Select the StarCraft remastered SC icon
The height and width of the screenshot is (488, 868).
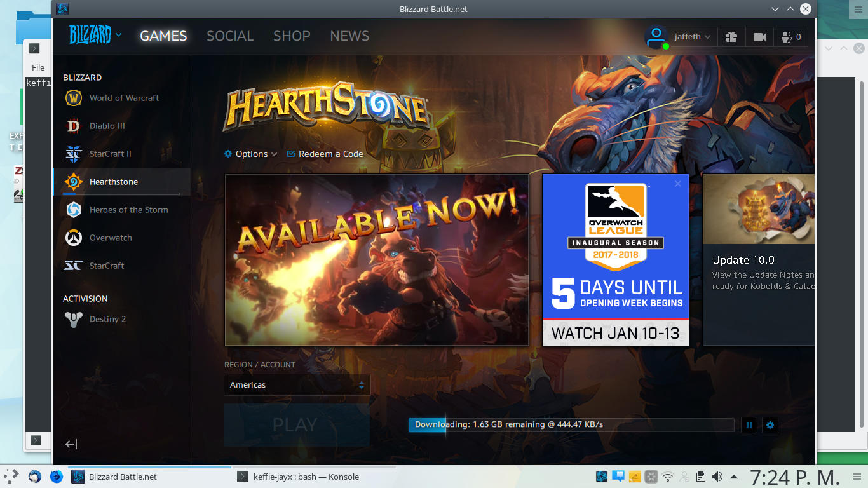tap(74, 266)
